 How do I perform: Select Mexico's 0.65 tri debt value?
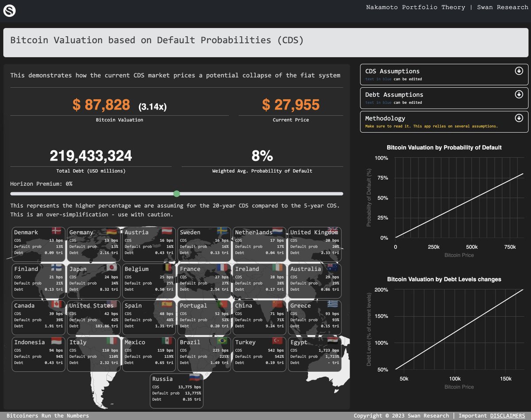[163, 363]
